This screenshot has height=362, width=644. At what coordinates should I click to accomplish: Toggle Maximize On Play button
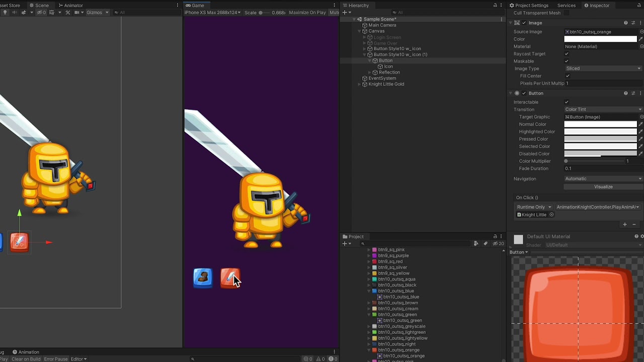pos(307,13)
